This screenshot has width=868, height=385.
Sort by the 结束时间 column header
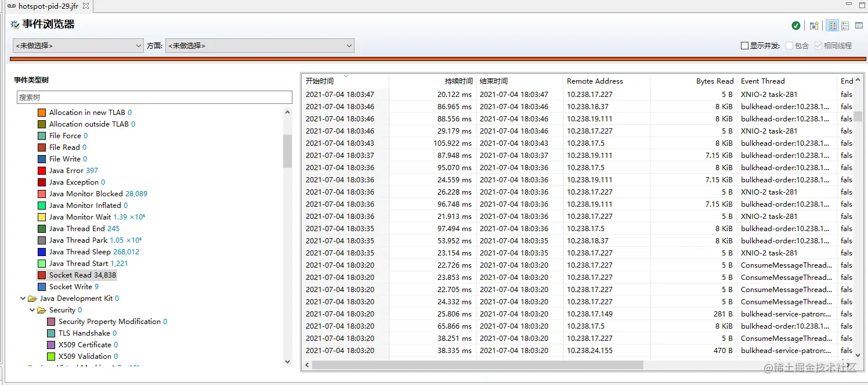click(x=520, y=81)
